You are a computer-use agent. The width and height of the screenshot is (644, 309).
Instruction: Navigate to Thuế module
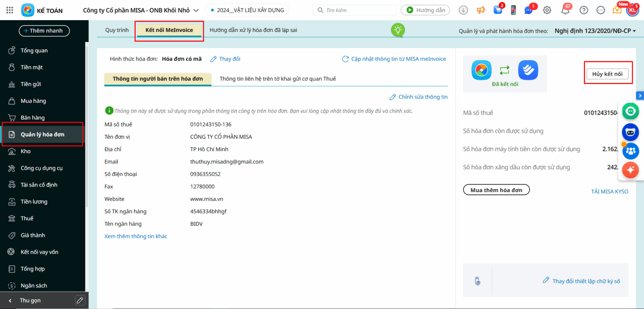coord(42,218)
